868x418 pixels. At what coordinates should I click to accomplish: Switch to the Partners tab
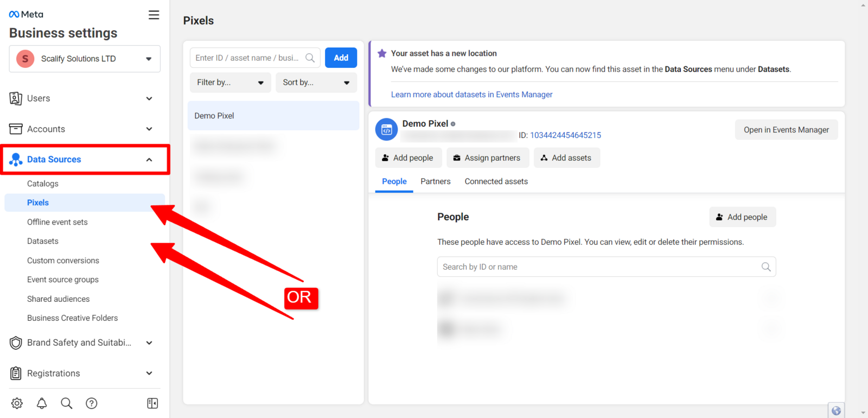(436, 182)
